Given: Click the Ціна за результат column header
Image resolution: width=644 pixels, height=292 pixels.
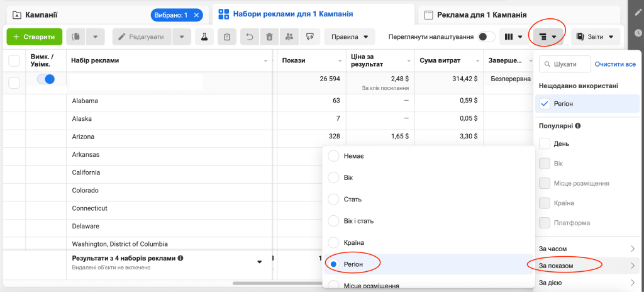Looking at the screenshot, I should (380, 60).
